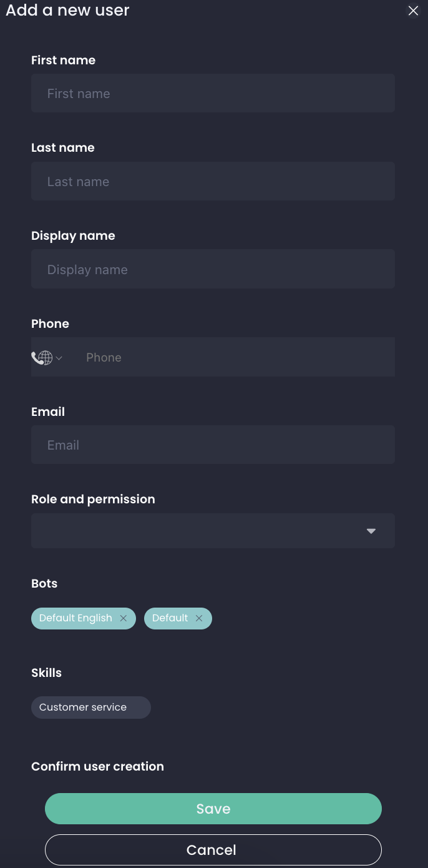Toggle the Customer service skill chip
Image resolution: width=428 pixels, height=868 pixels.
(90, 708)
